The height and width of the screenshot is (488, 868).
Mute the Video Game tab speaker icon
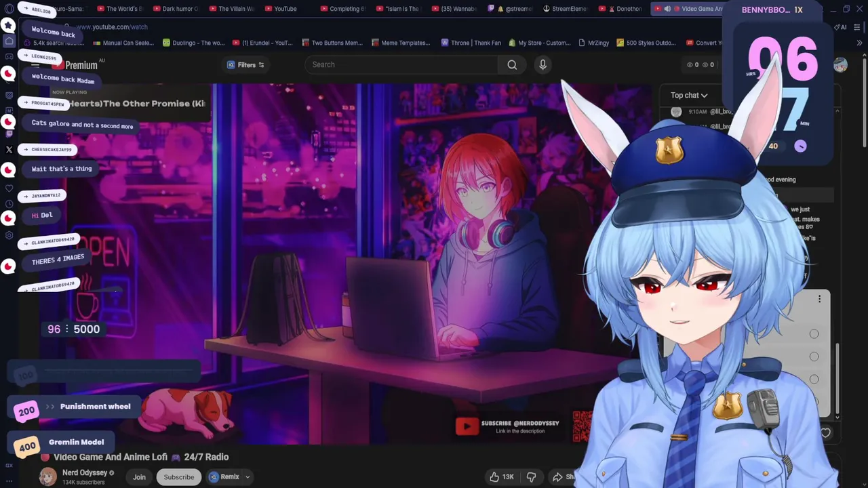tap(667, 9)
